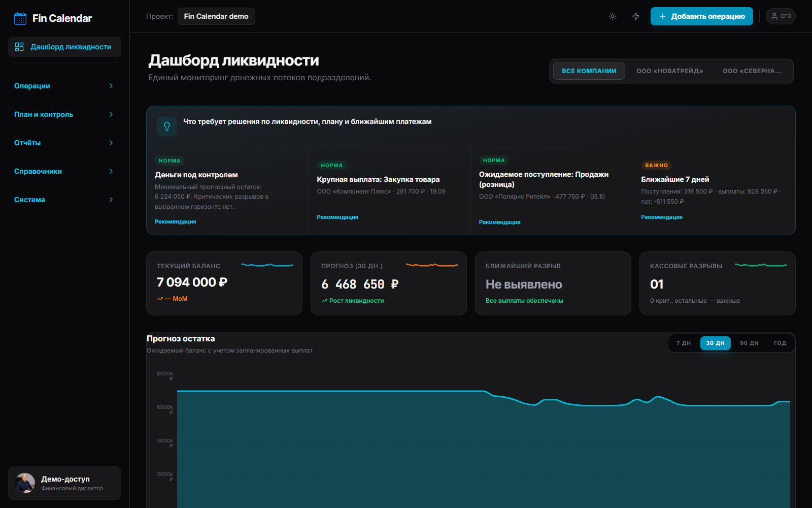812x508 pixels.
Task: Click the lightbulb insights icon
Action: click(x=167, y=126)
